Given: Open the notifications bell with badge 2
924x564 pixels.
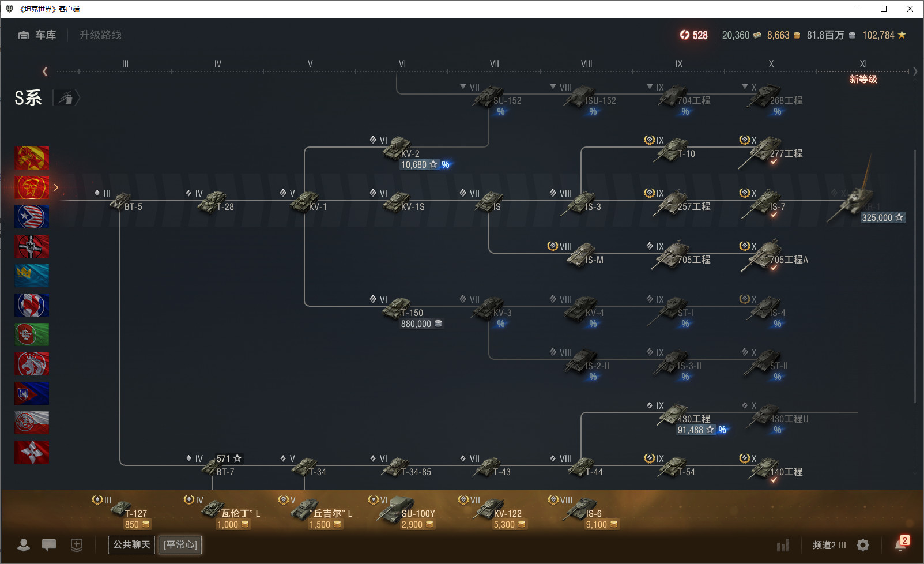Looking at the screenshot, I should (x=901, y=544).
